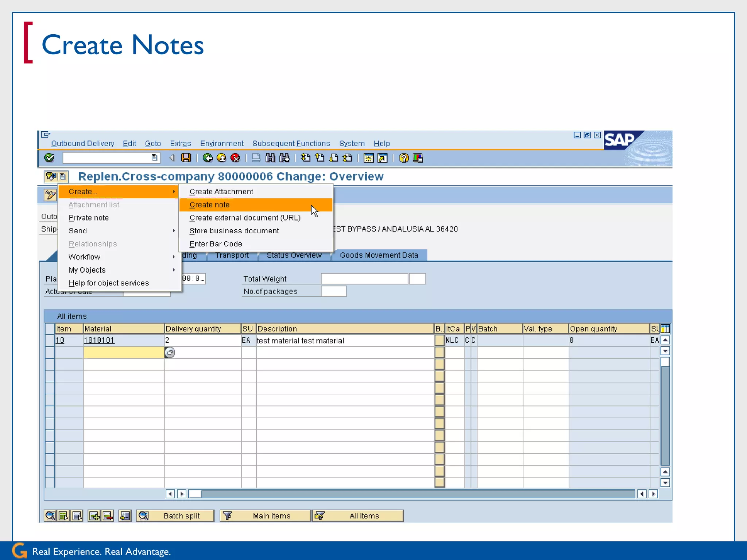This screenshot has width=747, height=560.
Task: Click the Generate Shortcut icon
Action: [382, 158]
